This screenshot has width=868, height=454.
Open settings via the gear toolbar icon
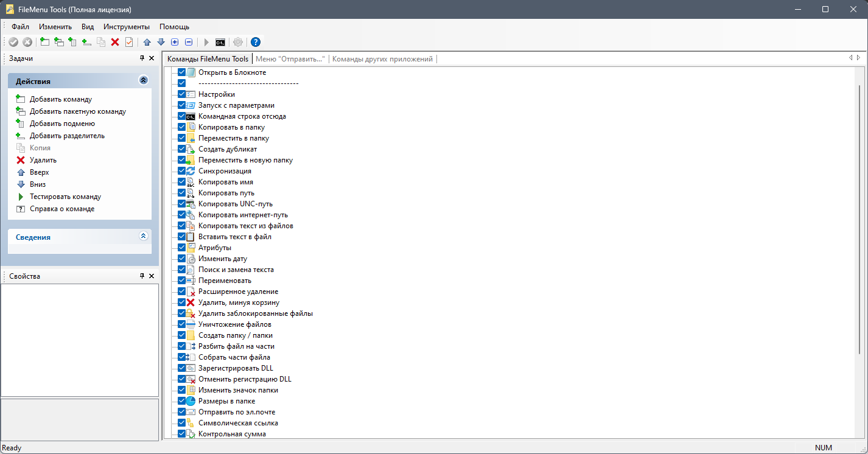click(x=237, y=42)
